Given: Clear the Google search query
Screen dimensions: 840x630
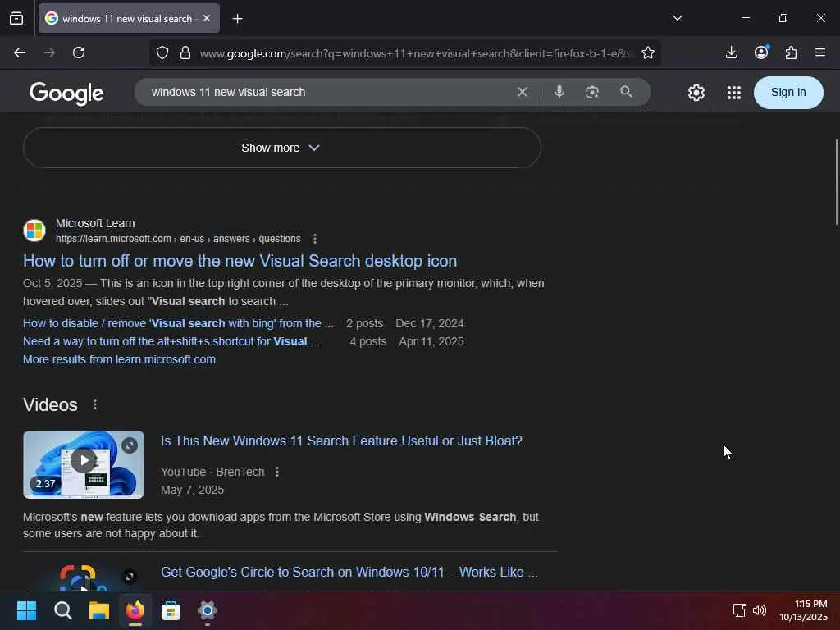Looking at the screenshot, I should point(523,92).
